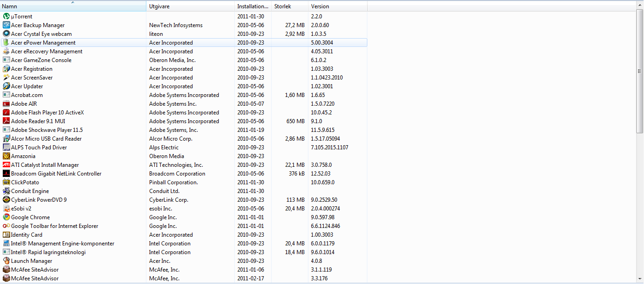
Task: Click the Alps Electric publisher cell
Action: coord(164,148)
